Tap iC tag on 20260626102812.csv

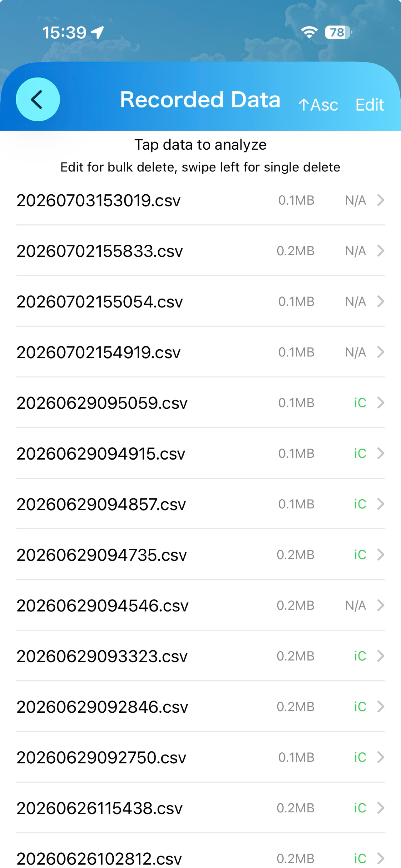click(x=360, y=859)
